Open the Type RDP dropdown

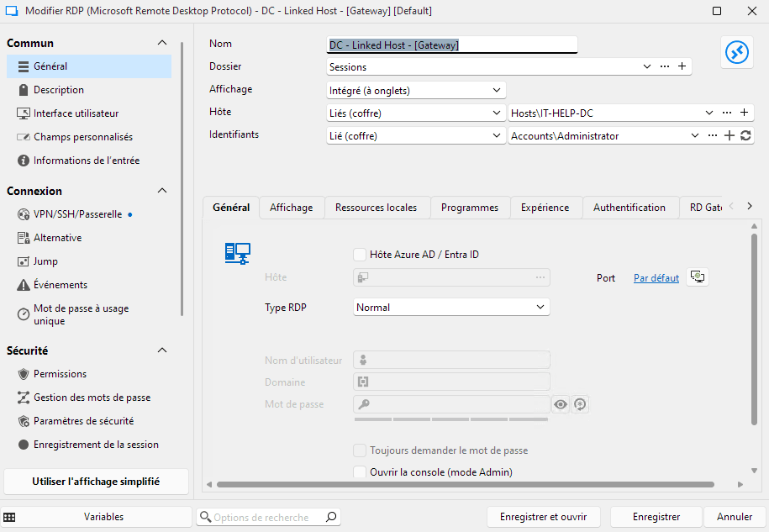539,307
